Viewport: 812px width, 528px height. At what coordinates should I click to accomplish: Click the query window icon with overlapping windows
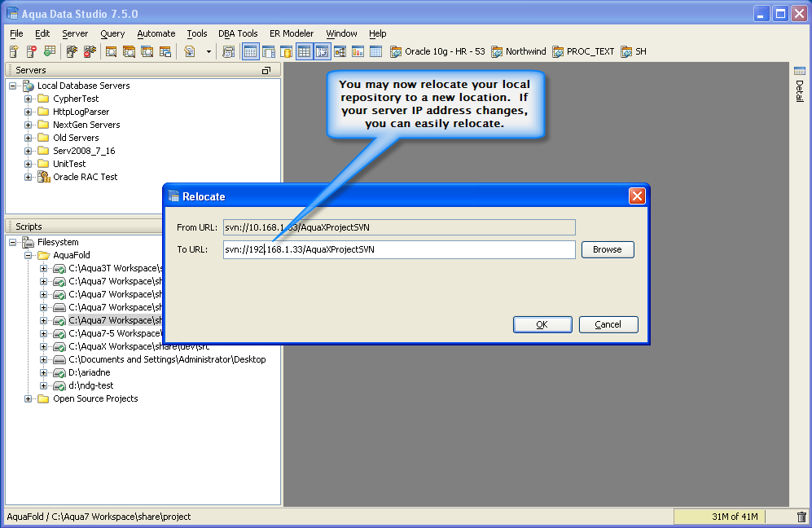(x=165, y=51)
